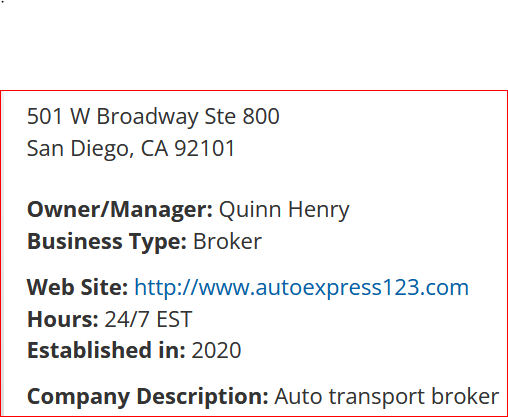Click the Ste 800 suite text
The height and width of the screenshot is (417, 508).
coord(242,116)
